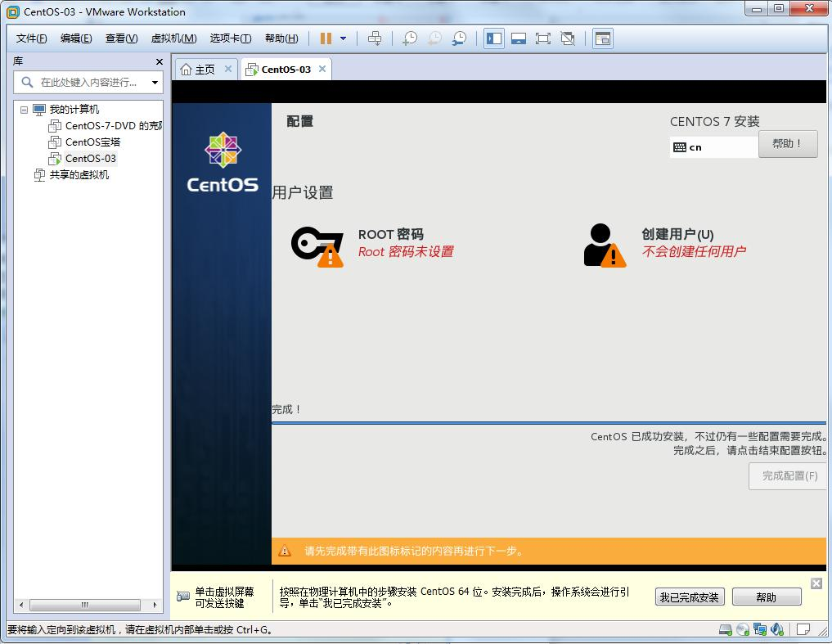Click the 不会创建任何用户 warning text
Viewport: 832px width, 644px height.
pyautogui.click(x=694, y=252)
